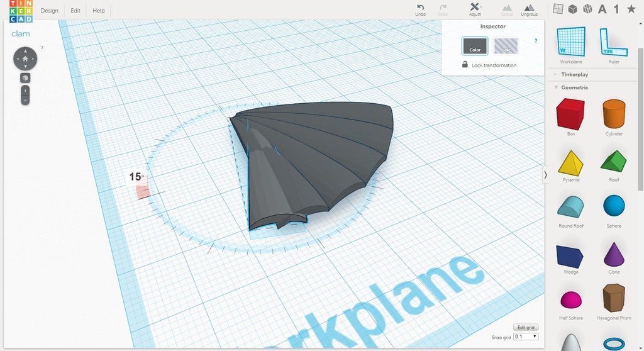The width and height of the screenshot is (644, 351).
Task: Click the Undo button
Action: (420, 10)
